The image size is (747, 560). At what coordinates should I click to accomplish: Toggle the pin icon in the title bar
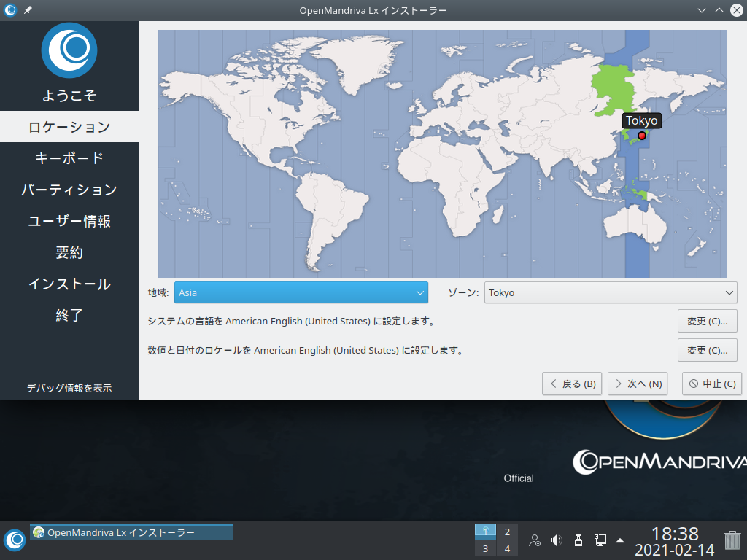coord(28,10)
